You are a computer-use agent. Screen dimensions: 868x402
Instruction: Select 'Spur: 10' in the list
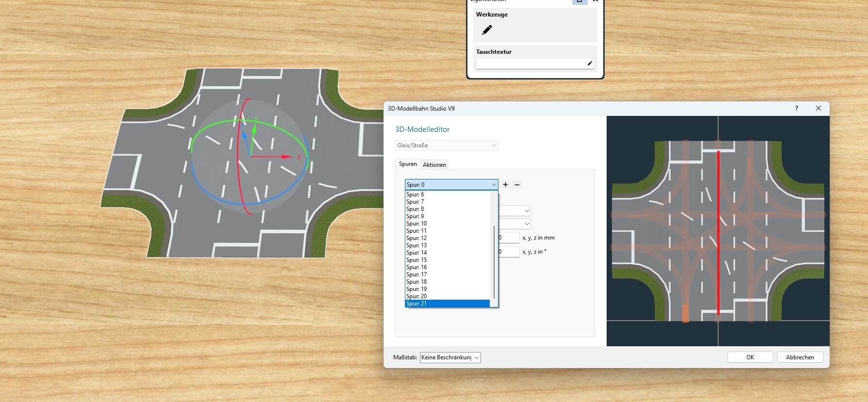[448, 224]
